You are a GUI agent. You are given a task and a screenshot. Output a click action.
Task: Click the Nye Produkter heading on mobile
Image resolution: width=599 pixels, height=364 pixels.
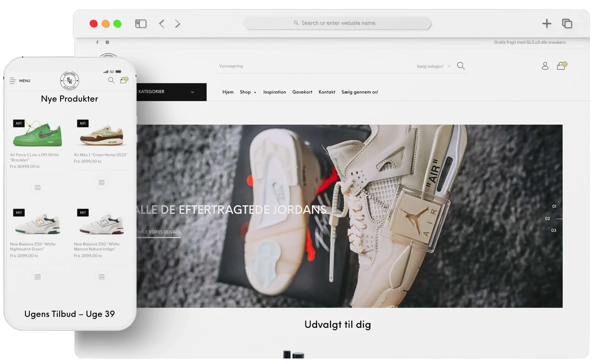pyautogui.click(x=70, y=99)
